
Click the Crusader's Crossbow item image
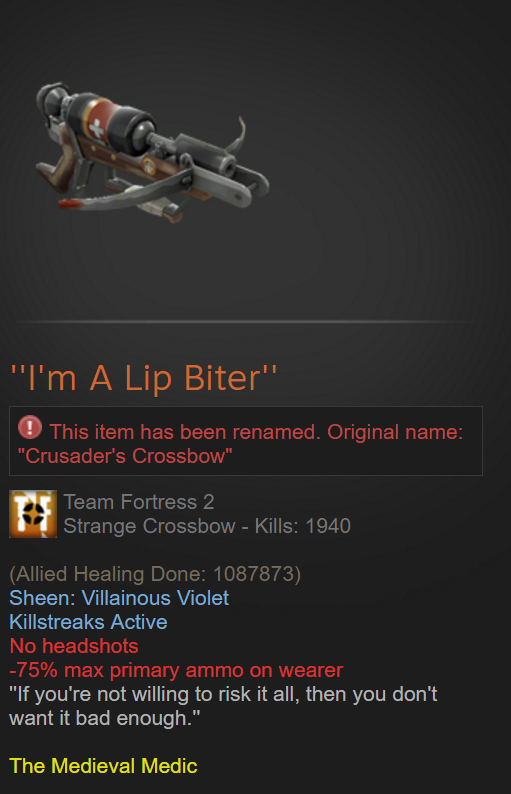coord(152,152)
